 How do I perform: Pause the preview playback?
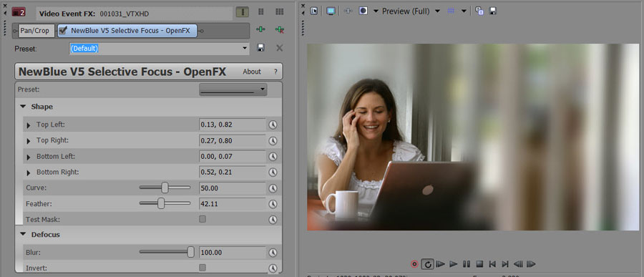click(x=467, y=264)
